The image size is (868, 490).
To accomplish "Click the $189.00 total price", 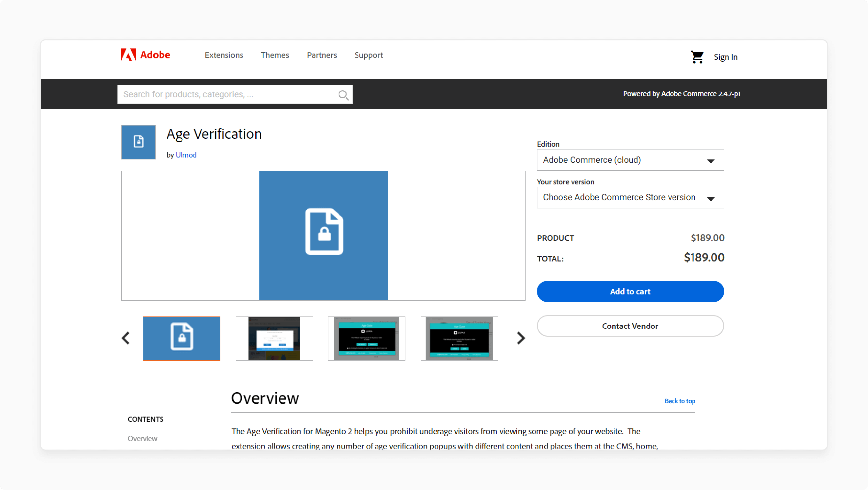I will click(704, 258).
